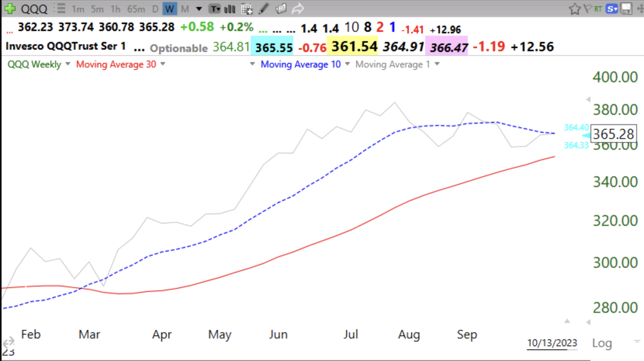Click the cyan 364.40 price tag

[576, 127]
